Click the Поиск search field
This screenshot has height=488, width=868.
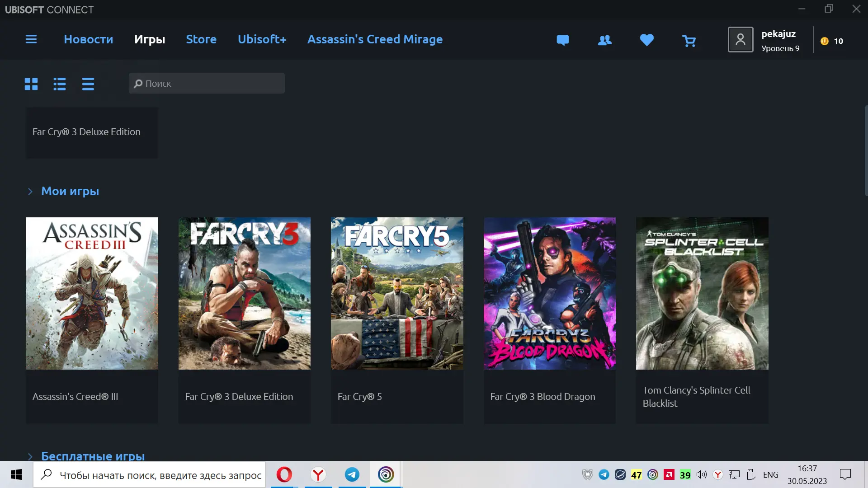[207, 84]
